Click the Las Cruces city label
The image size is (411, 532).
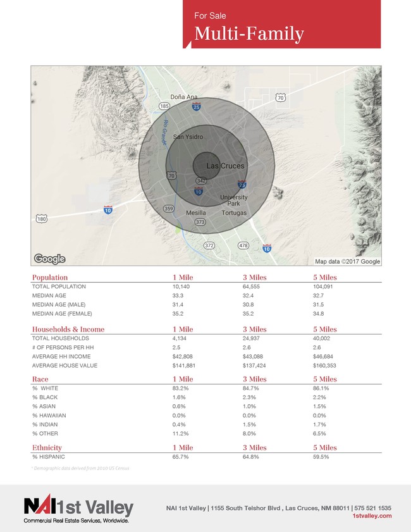226,166
